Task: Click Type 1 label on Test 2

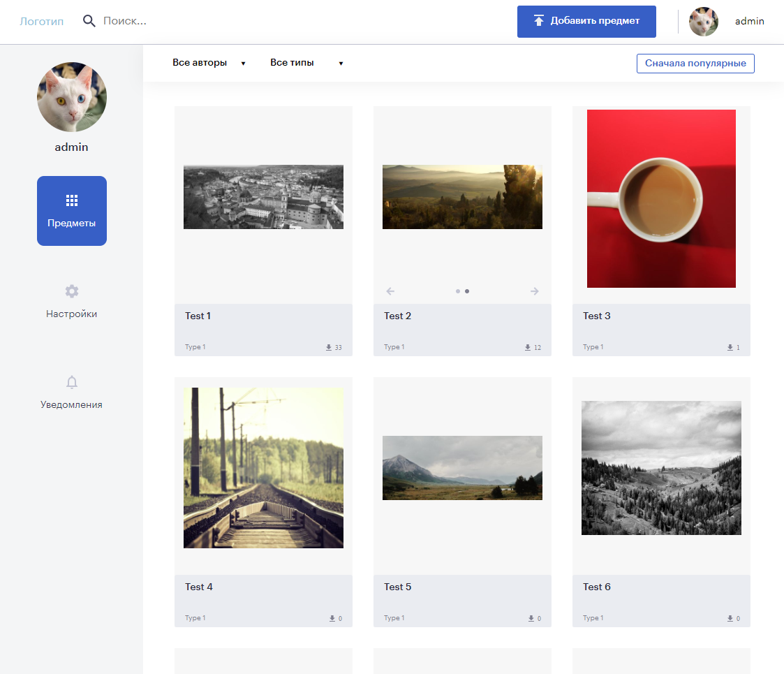Action: pos(394,346)
